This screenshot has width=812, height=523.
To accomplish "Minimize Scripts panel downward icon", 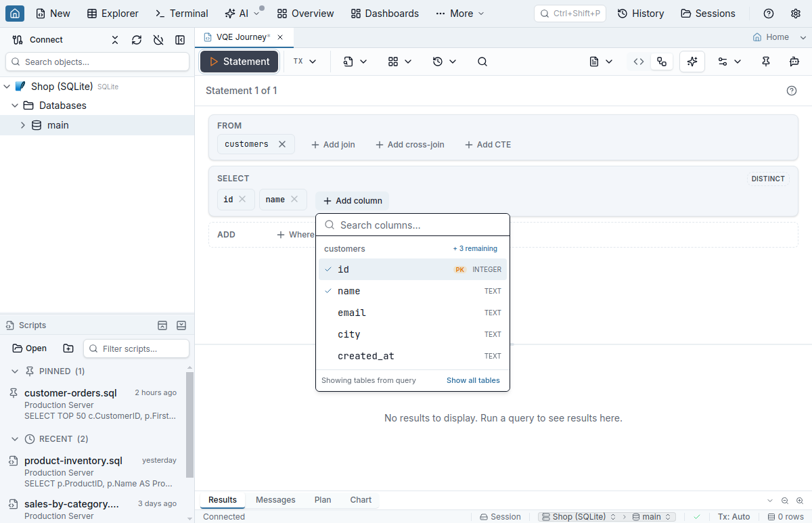I will [181, 325].
